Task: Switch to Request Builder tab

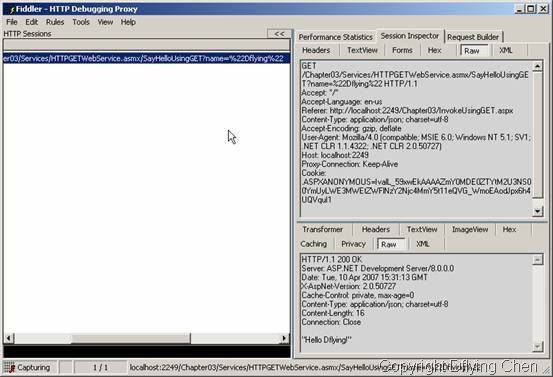Action: tap(473, 37)
